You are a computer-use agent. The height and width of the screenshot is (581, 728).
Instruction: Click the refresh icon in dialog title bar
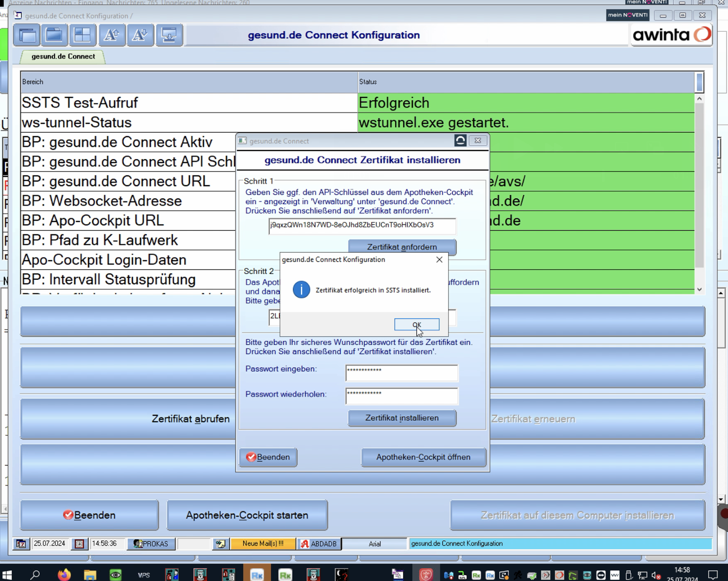click(460, 141)
